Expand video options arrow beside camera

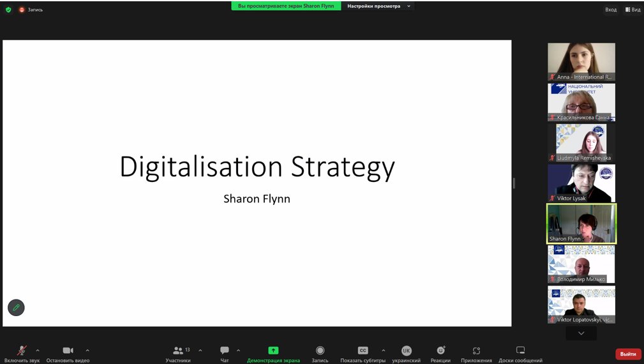tap(87, 350)
